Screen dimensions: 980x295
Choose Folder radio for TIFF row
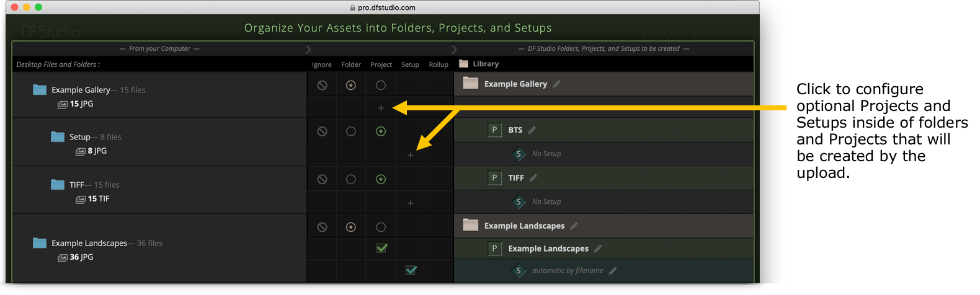(x=351, y=179)
